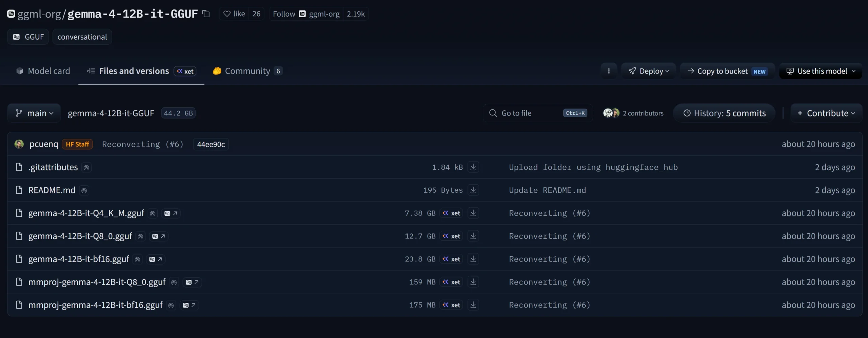Image resolution: width=868 pixels, height=338 pixels.
Task: Open Reconverting (#6) commit on Q8_0.gguf 12.7 GB row
Action: click(550, 236)
